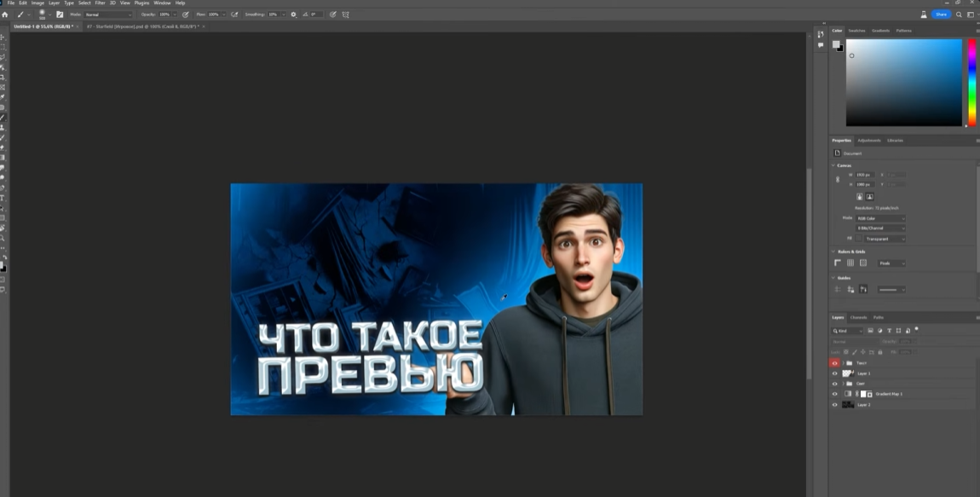
Task: Toggle pressure for opacity icon
Action: pyautogui.click(x=186, y=14)
